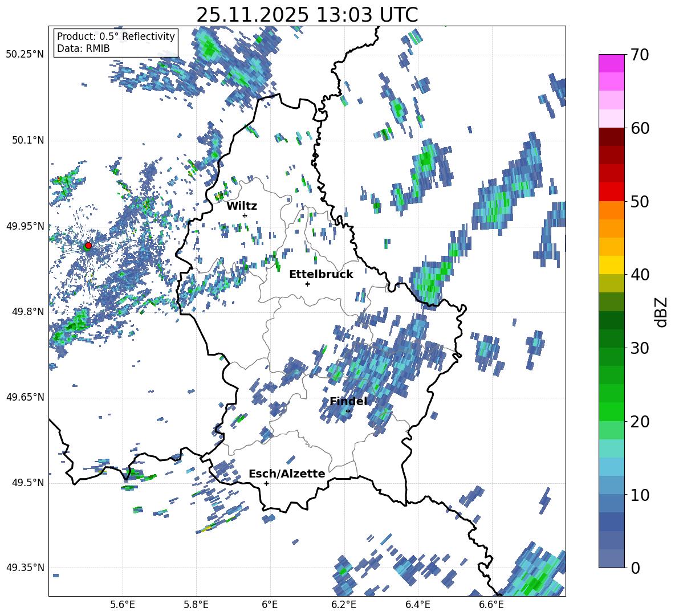Pick the magenta 70 dBZ colorbar segment
This screenshot has width=675, height=616.
pos(611,63)
